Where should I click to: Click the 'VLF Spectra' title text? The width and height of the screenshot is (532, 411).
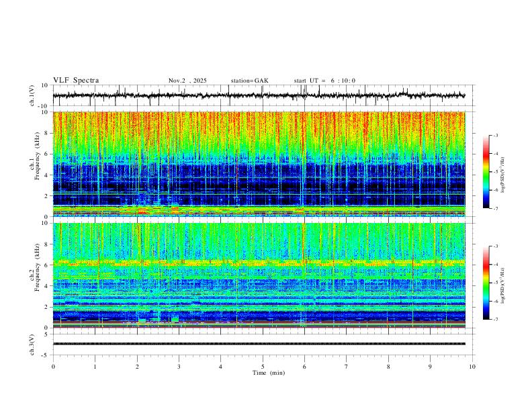[x=76, y=81]
